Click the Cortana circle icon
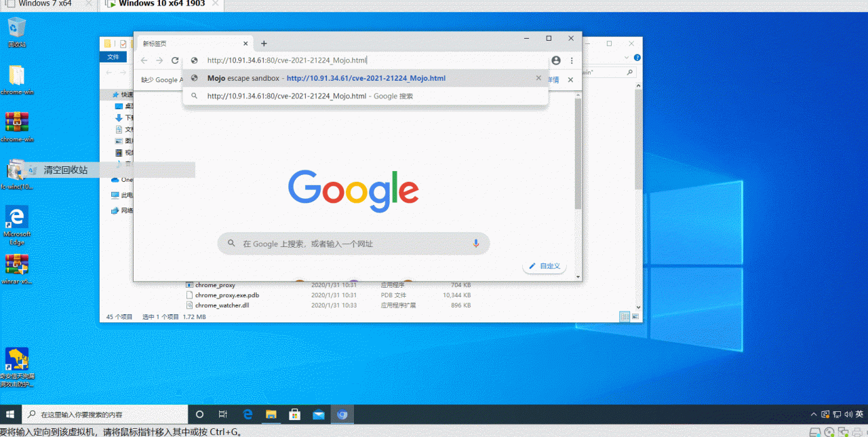Image resolution: width=868 pixels, height=437 pixels. 199,414
